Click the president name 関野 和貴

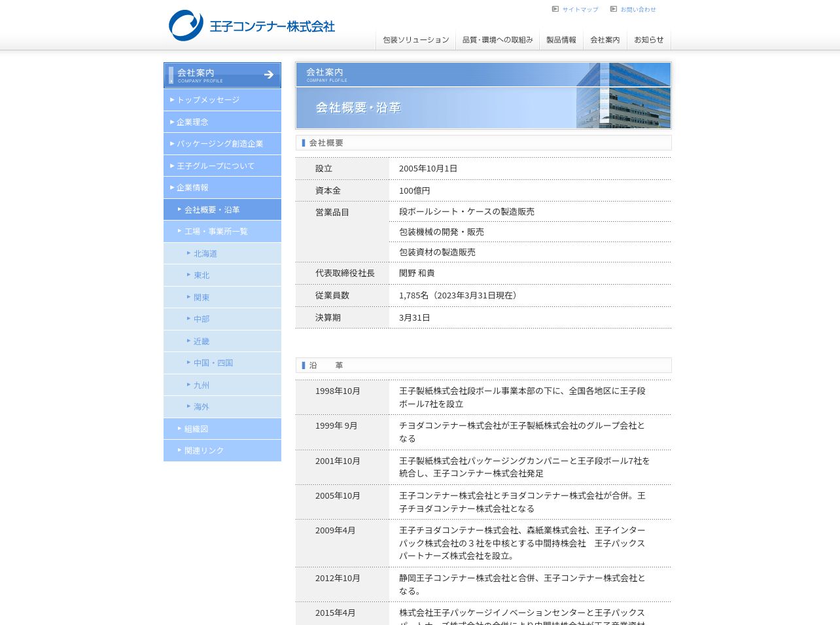[x=417, y=273]
